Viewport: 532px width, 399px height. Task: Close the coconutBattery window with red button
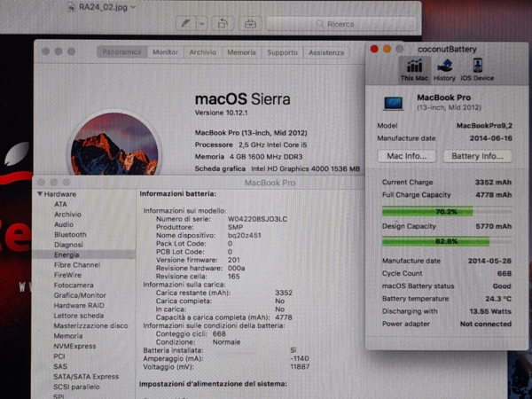[374, 49]
